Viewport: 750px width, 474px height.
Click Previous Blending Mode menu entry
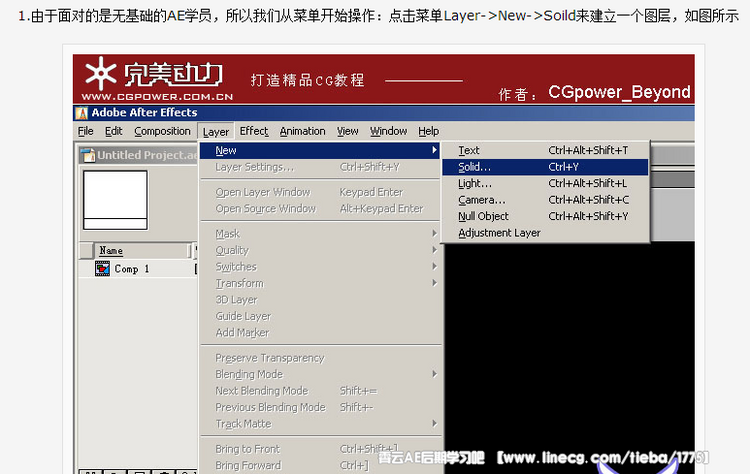coord(320,408)
